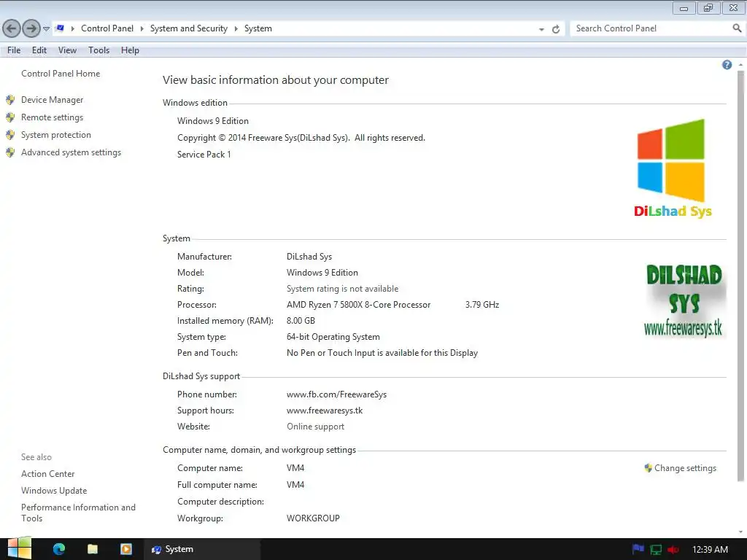Click the www.fb.com/FreewareSys text

pyautogui.click(x=336, y=394)
